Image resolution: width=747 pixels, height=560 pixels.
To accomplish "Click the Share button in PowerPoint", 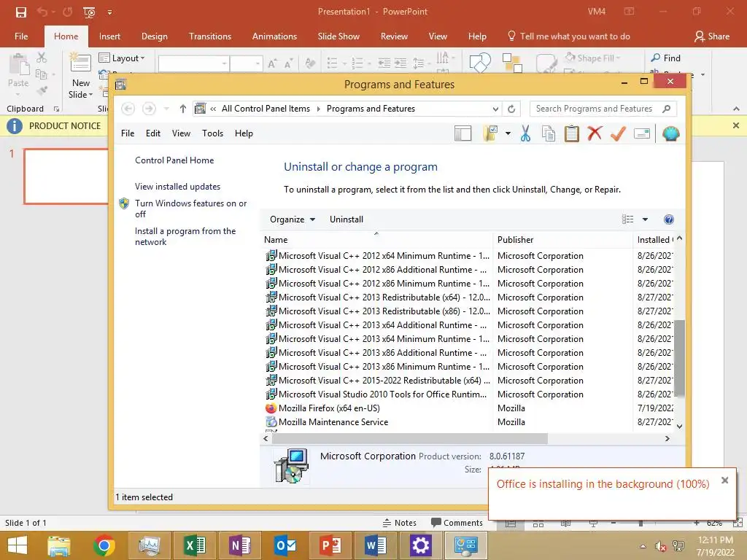I will [x=712, y=36].
